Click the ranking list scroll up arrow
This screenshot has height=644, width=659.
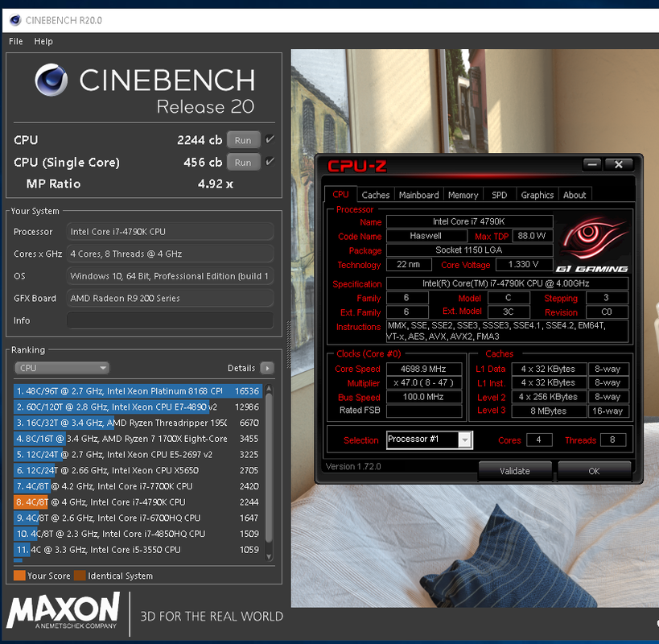coord(269,389)
